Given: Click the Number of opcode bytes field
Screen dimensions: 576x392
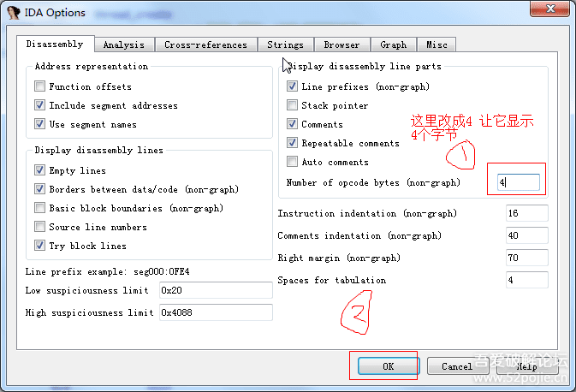Looking at the screenshot, I should pyautogui.click(x=519, y=182).
